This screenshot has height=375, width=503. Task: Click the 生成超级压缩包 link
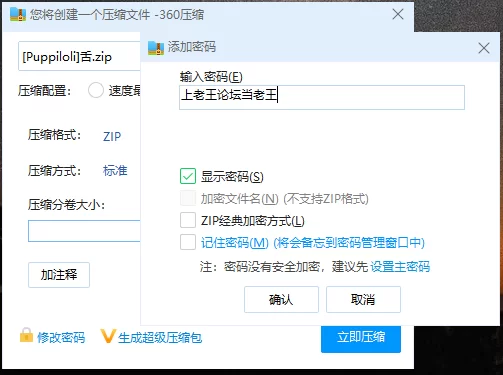160,337
